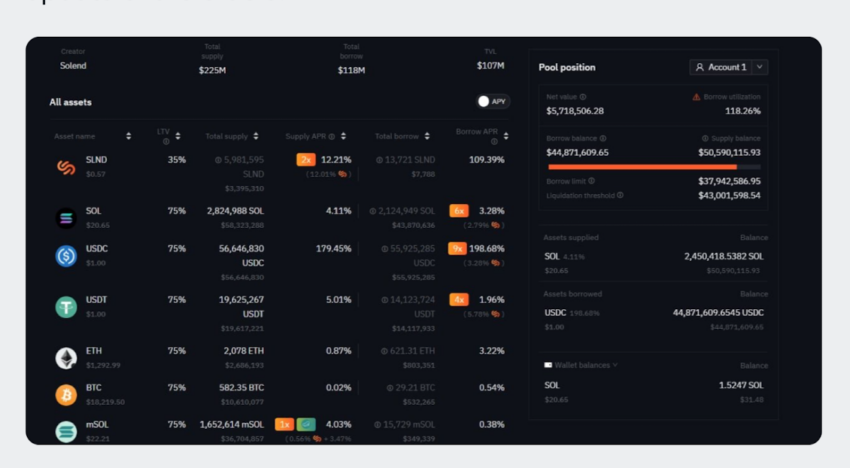Click the SLND token icon

66,167
